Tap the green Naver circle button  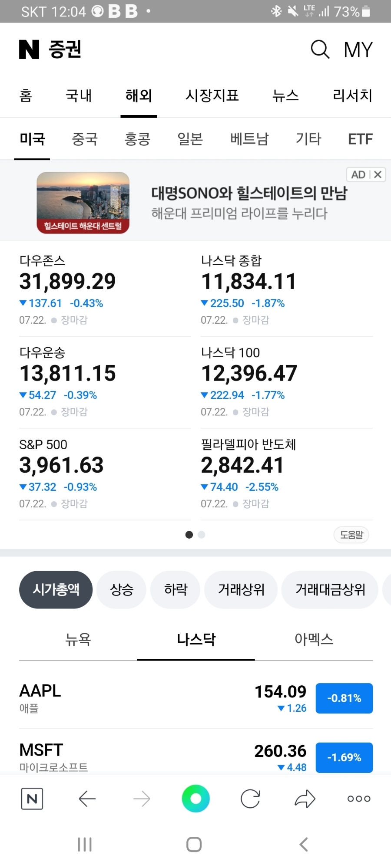click(196, 799)
